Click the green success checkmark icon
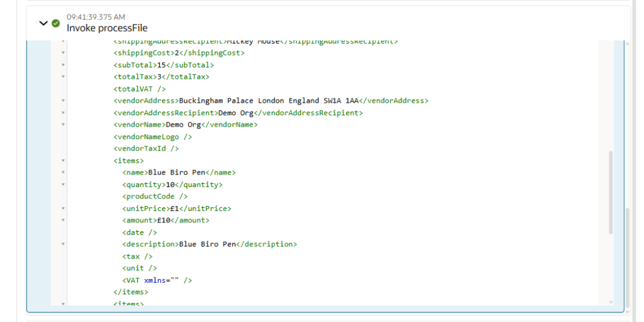Viewport: 644px width, 322px height. (56, 23)
